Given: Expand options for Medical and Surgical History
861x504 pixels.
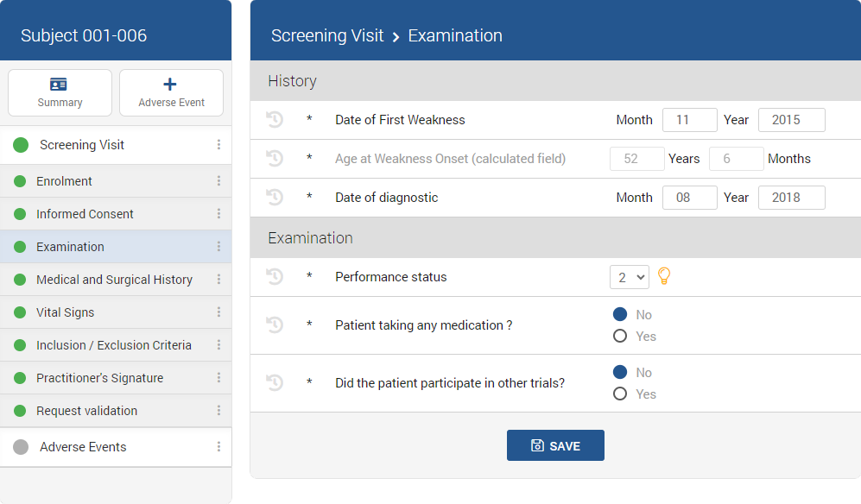Looking at the screenshot, I should (218, 280).
